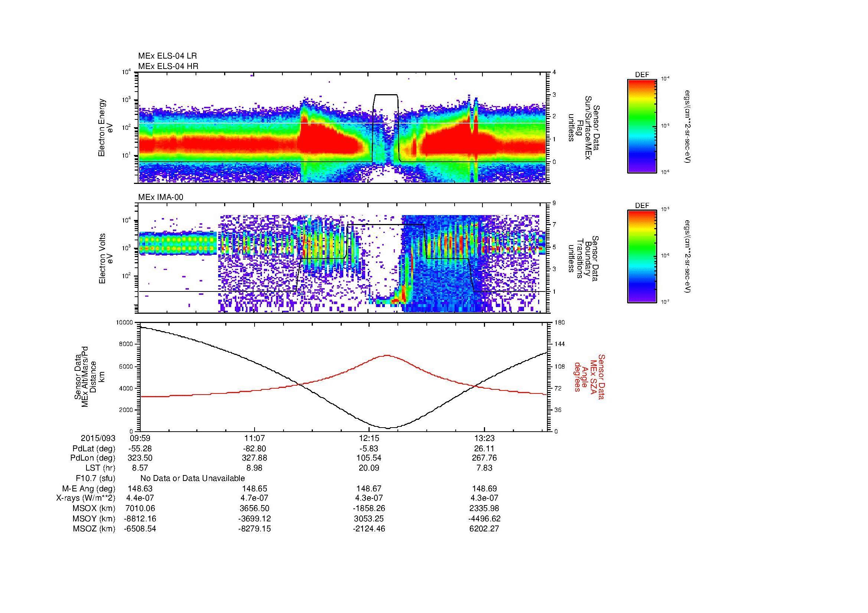
Task: Click the MSOZ value '-8279.15'
Action: [x=255, y=529]
